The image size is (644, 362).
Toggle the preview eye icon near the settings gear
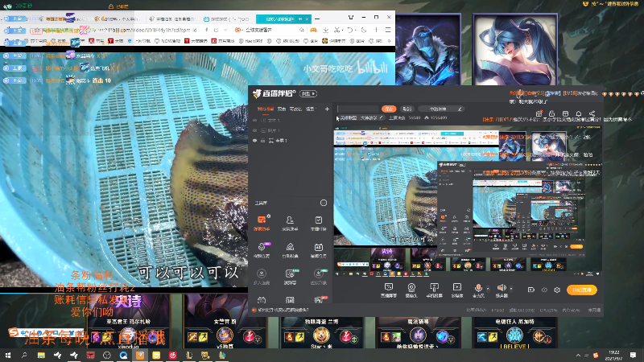pyautogui.click(x=544, y=290)
